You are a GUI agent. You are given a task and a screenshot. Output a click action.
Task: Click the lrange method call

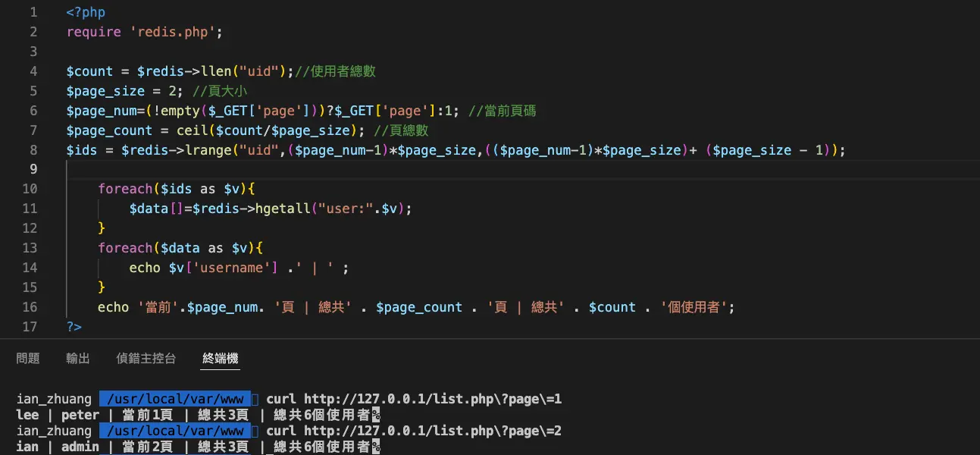point(224,150)
